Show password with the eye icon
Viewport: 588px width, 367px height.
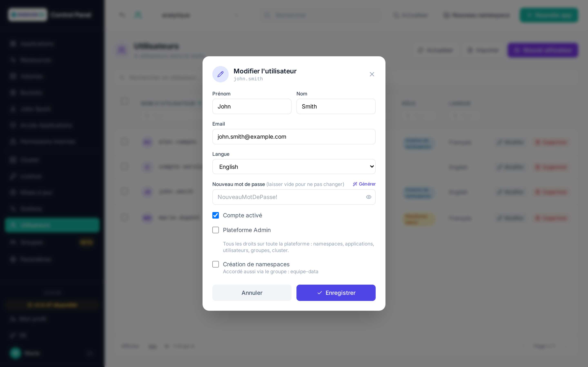click(x=369, y=197)
